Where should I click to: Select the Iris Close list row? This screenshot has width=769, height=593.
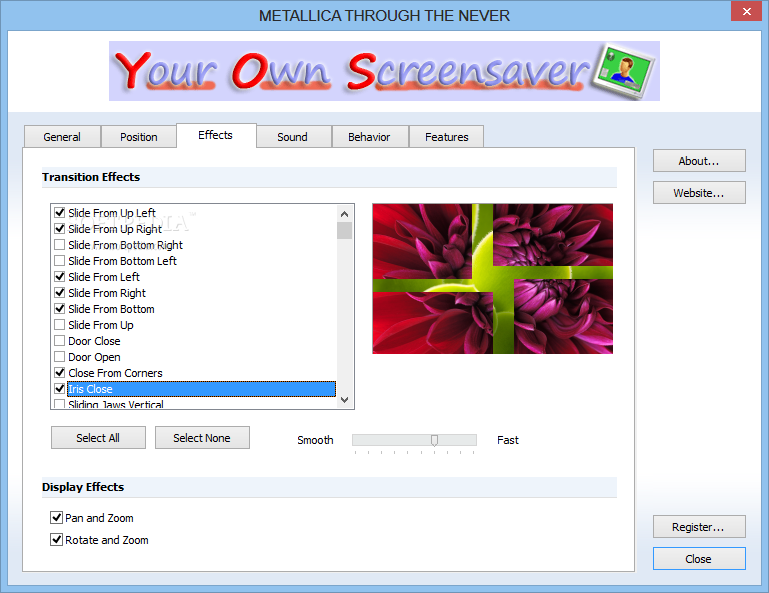pyautogui.click(x=201, y=389)
